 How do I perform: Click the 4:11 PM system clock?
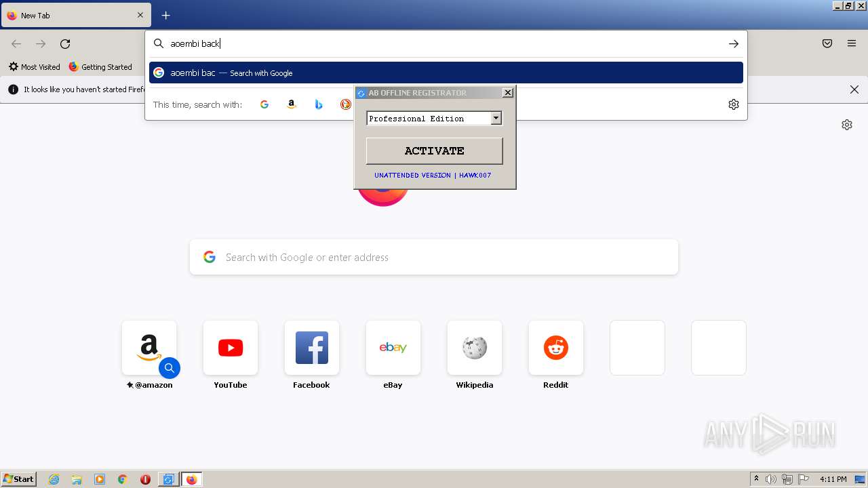[x=833, y=479]
